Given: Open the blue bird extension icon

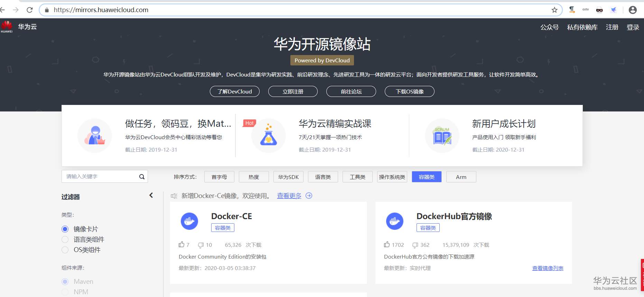Looking at the screenshot, I should click(614, 10).
